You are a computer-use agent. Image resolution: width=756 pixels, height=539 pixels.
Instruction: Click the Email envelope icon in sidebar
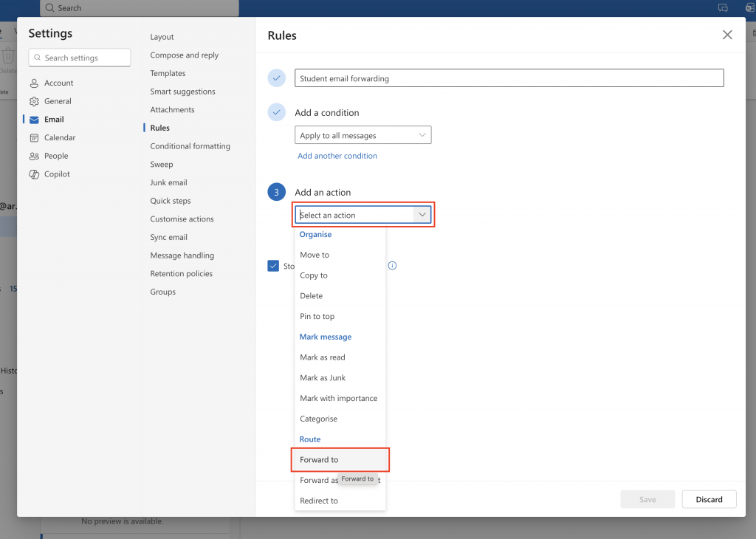[35, 119]
